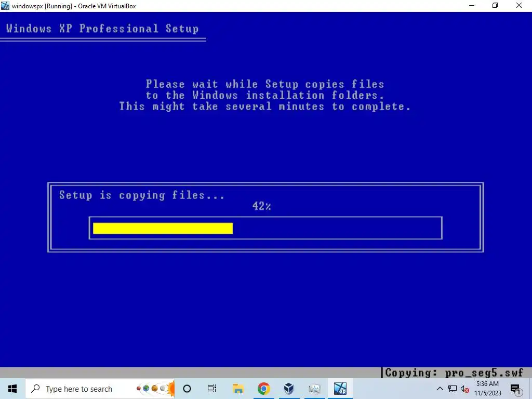Minimize the VirtualBox VM window
The width and height of the screenshot is (532, 399).
pos(472,6)
